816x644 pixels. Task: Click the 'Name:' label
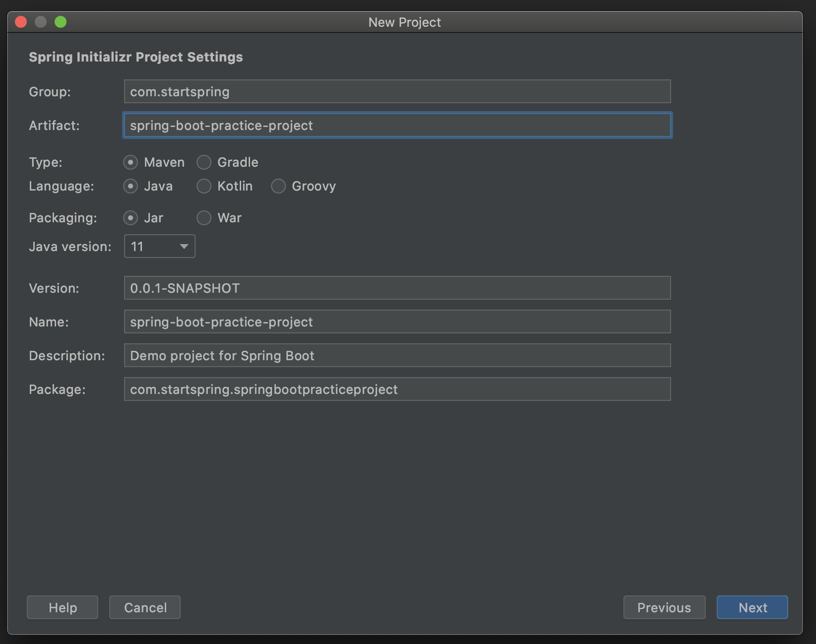pyautogui.click(x=49, y=322)
